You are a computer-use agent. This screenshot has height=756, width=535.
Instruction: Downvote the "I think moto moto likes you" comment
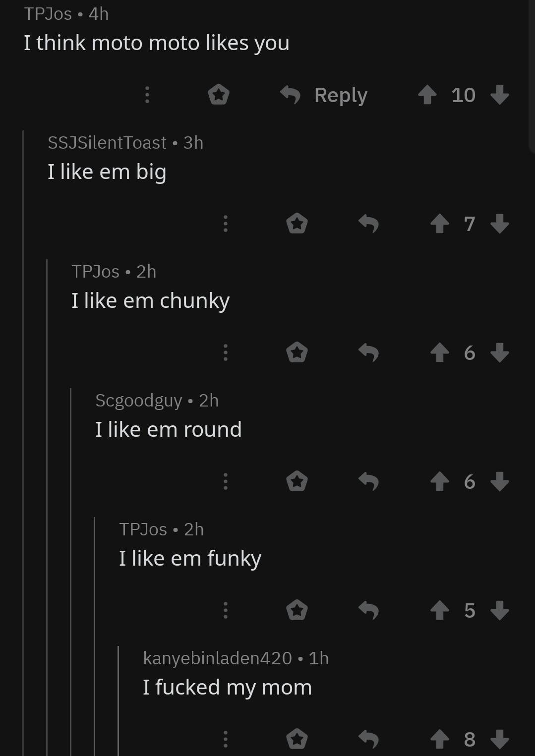(499, 95)
